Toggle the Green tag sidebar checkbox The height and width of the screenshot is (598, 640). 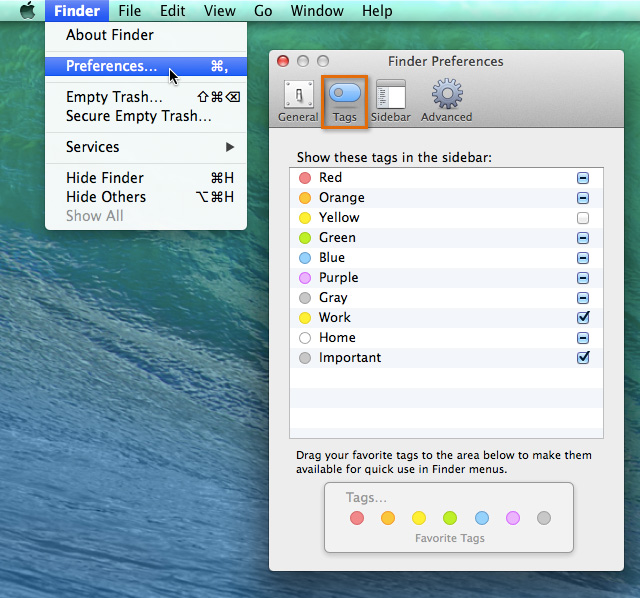(x=583, y=238)
